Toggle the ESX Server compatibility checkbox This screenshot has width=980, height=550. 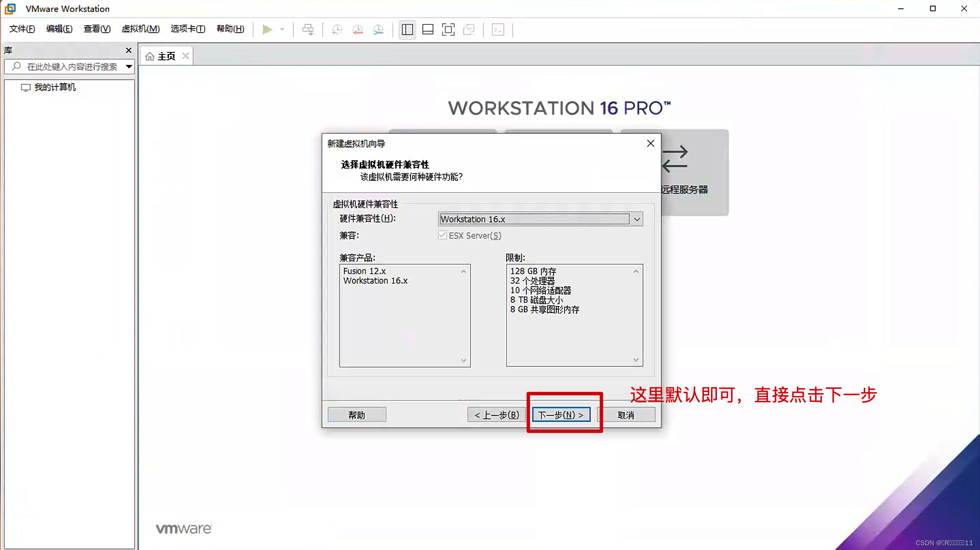(443, 235)
